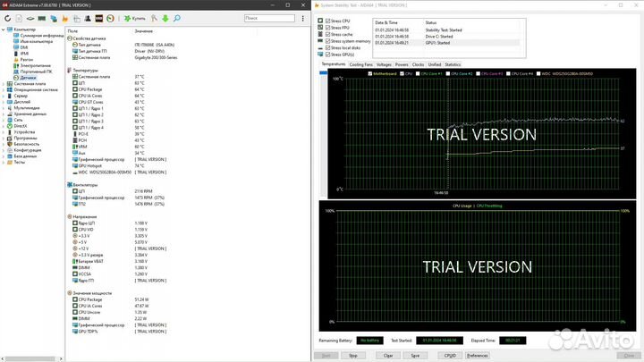Image resolution: width=644 pixels, height=362 pixels.
Task: Expand the Системная плата tree node
Action: [4, 84]
